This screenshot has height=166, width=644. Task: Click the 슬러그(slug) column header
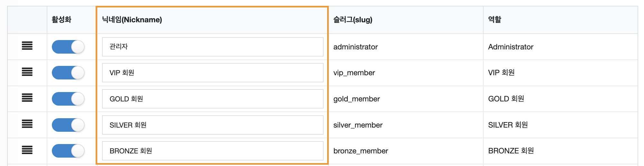coord(353,20)
